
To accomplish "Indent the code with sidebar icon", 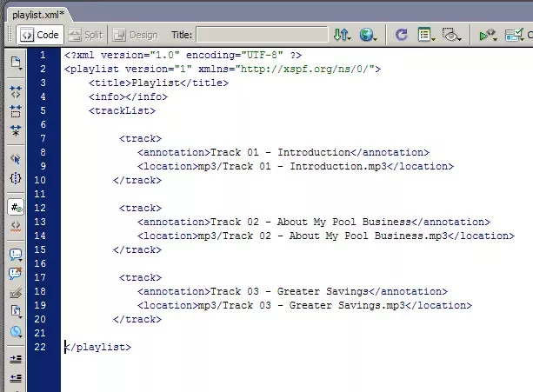I will 16,358.
